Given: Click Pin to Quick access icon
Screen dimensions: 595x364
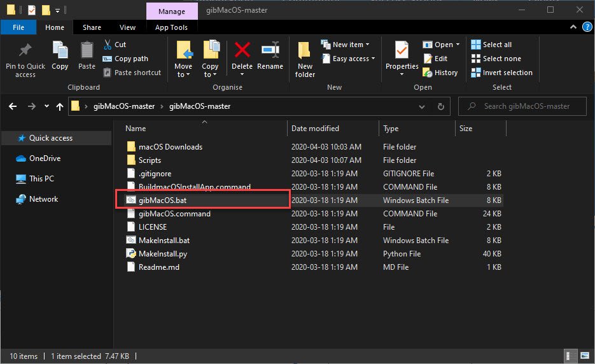Looking at the screenshot, I should (25, 50).
